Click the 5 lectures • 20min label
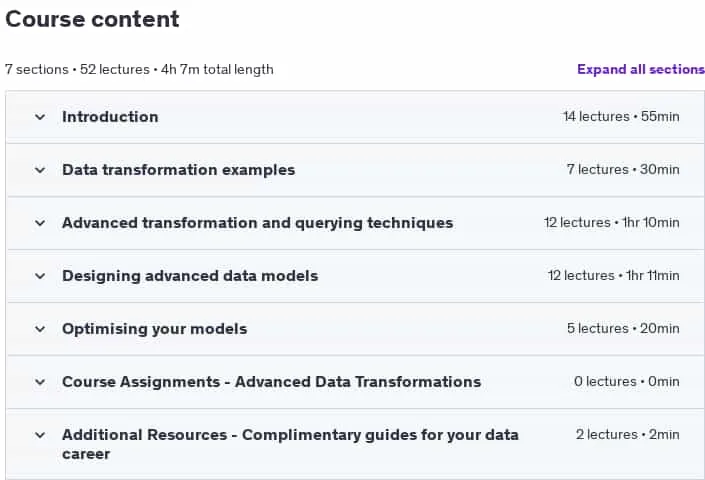 tap(623, 329)
